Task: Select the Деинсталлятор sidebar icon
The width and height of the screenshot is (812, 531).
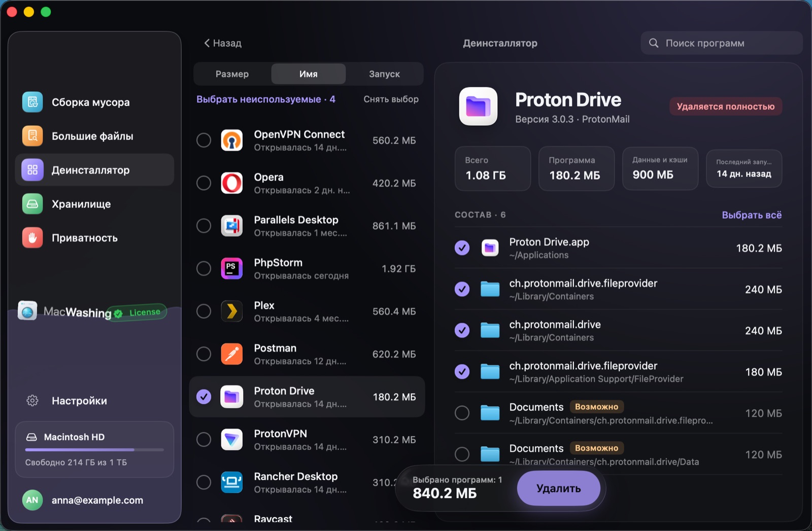Action: click(32, 170)
